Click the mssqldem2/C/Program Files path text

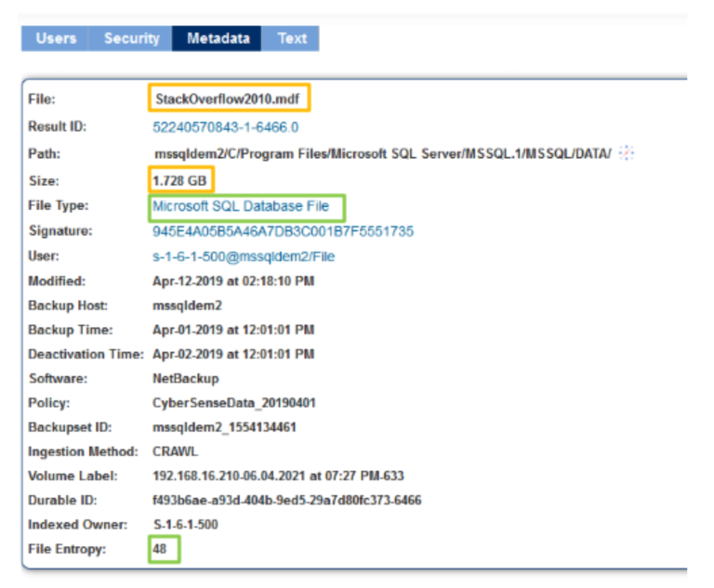pyautogui.click(x=381, y=153)
